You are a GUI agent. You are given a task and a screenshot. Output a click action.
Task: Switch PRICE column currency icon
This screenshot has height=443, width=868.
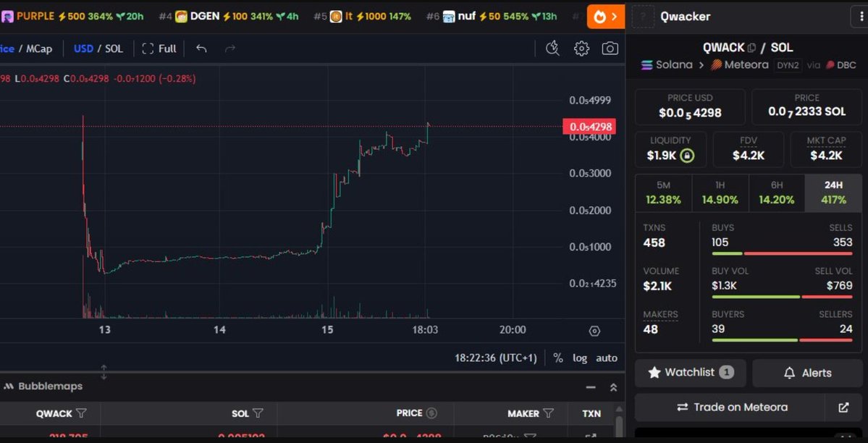click(431, 413)
